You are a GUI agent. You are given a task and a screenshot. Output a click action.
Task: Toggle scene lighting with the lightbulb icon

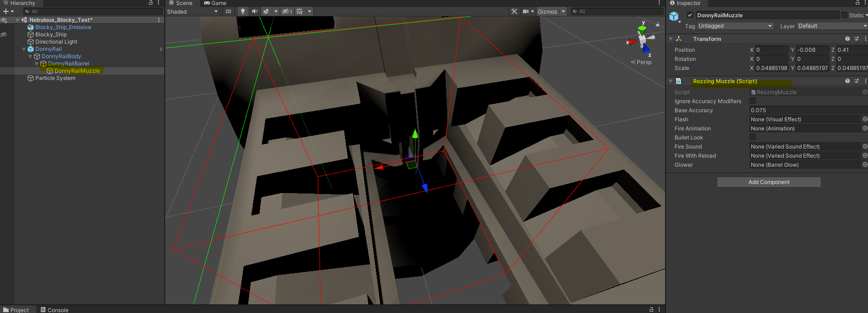[243, 11]
